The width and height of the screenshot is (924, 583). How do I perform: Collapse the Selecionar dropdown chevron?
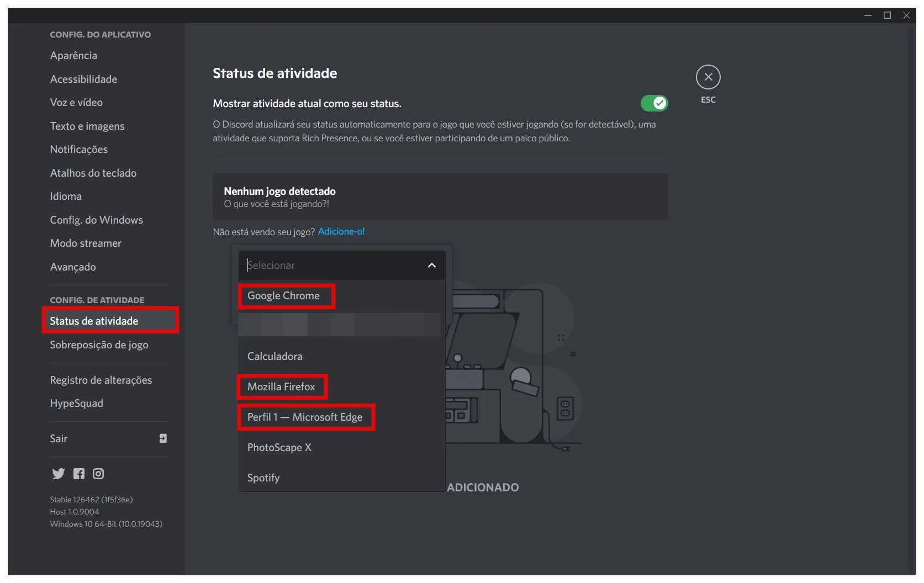coord(432,266)
